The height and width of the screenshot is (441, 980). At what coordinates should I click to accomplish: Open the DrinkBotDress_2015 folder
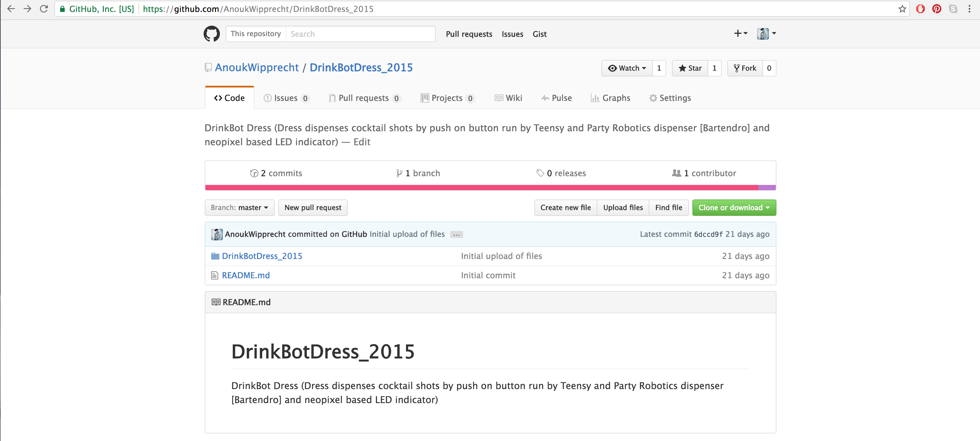[262, 256]
